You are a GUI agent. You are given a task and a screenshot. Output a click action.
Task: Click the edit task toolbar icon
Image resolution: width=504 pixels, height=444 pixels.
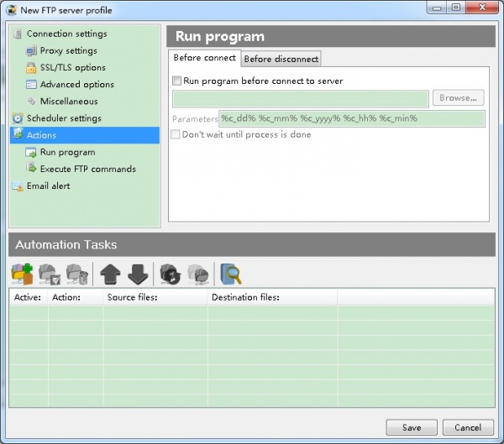pos(50,274)
